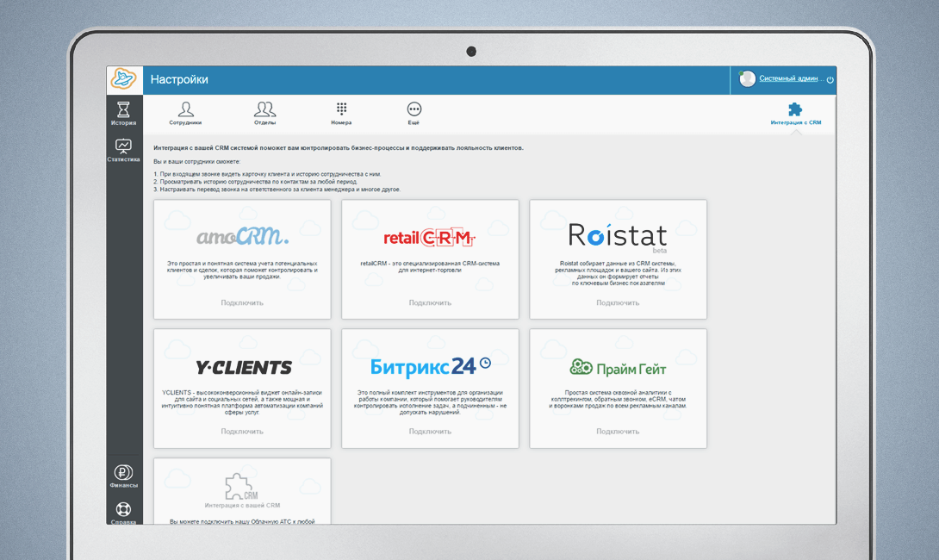Click the Roistat description text
This screenshot has width=939, height=560.
pyautogui.click(x=618, y=273)
